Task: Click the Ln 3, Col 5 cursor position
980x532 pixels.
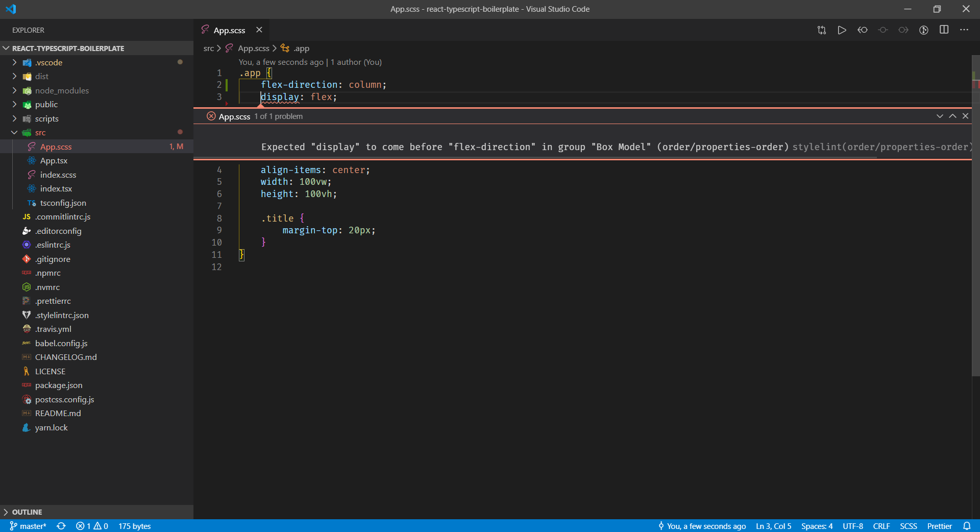Action: pos(774,526)
